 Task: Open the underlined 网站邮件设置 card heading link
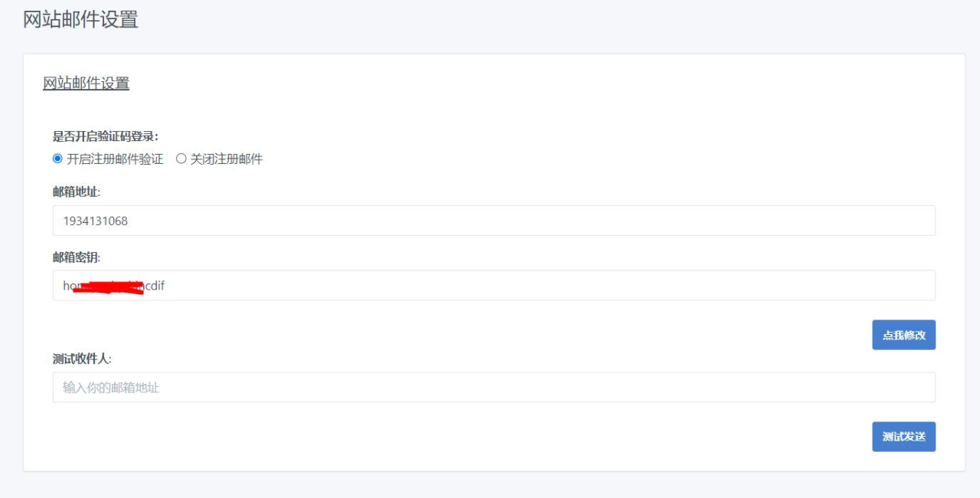86,84
